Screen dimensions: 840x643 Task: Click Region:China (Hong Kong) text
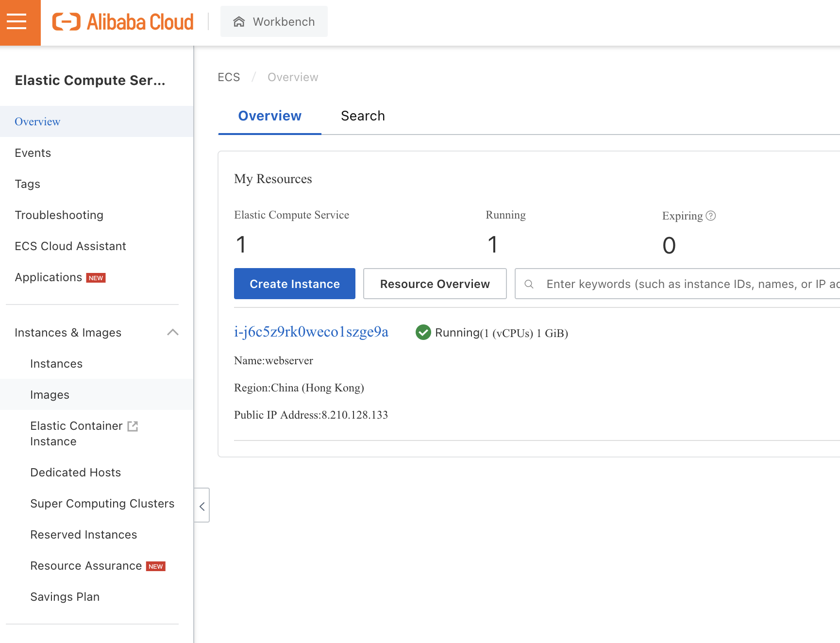(299, 388)
